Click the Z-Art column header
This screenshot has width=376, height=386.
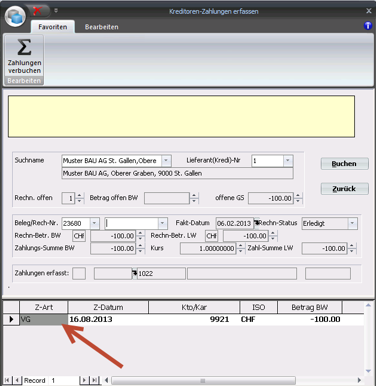pyautogui.click(x=44, y=307)
